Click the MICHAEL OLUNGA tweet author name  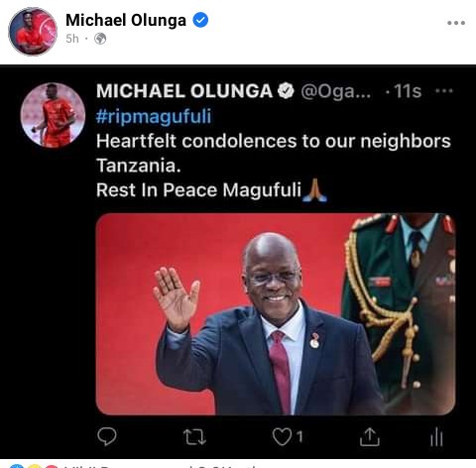click(184, 91)
